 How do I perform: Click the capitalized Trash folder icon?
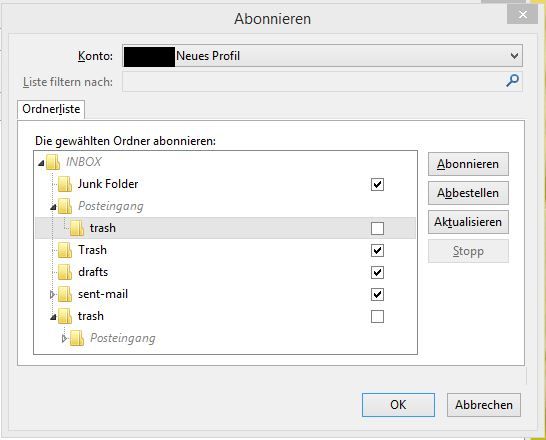(65, 250)
